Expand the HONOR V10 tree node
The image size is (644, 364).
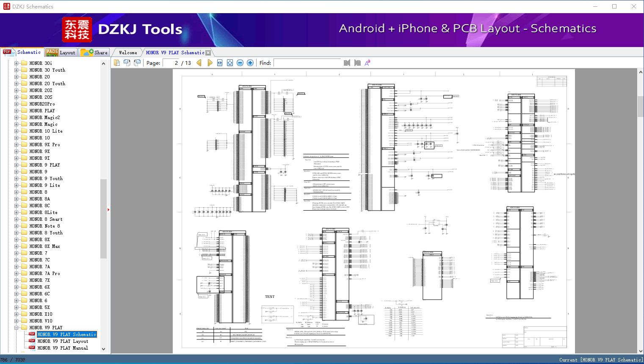(x=17, y=321)
